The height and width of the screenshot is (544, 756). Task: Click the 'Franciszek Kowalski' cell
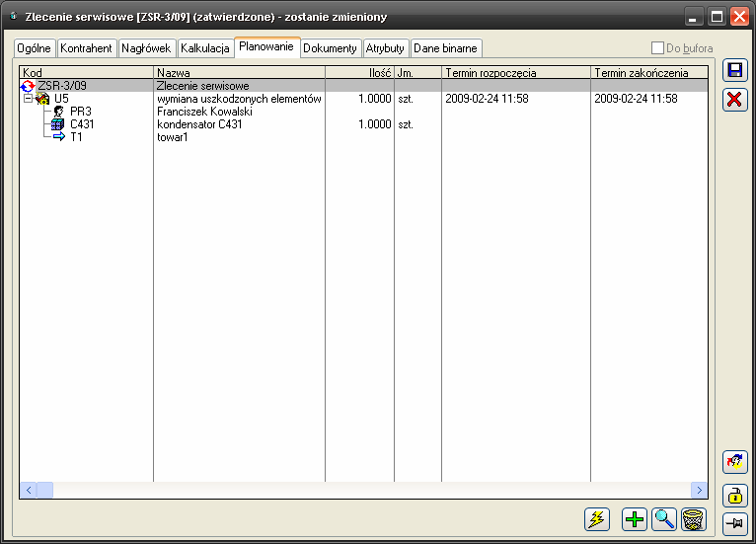click(x=204, y=112)
